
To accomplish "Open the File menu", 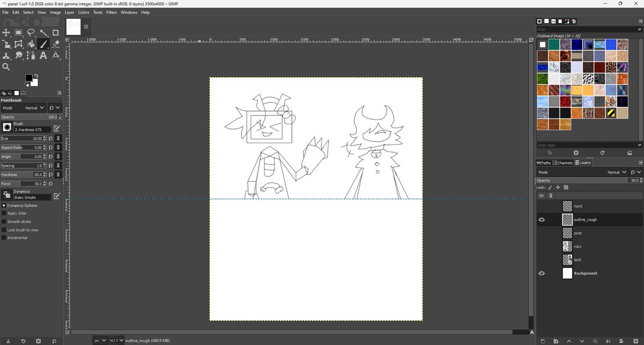I will 5,12.
